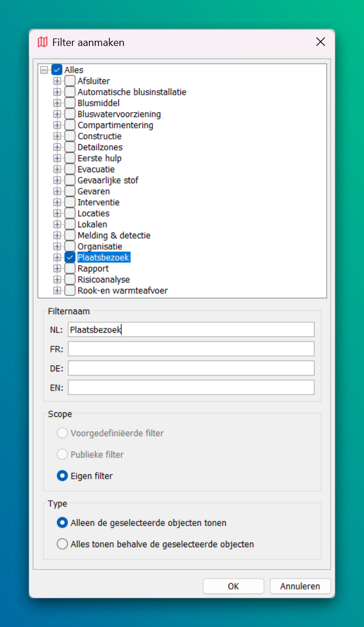Check the Blusmiddel checkbox
Viewport: 364px width, 627px height.
click(x=69, y=103)
